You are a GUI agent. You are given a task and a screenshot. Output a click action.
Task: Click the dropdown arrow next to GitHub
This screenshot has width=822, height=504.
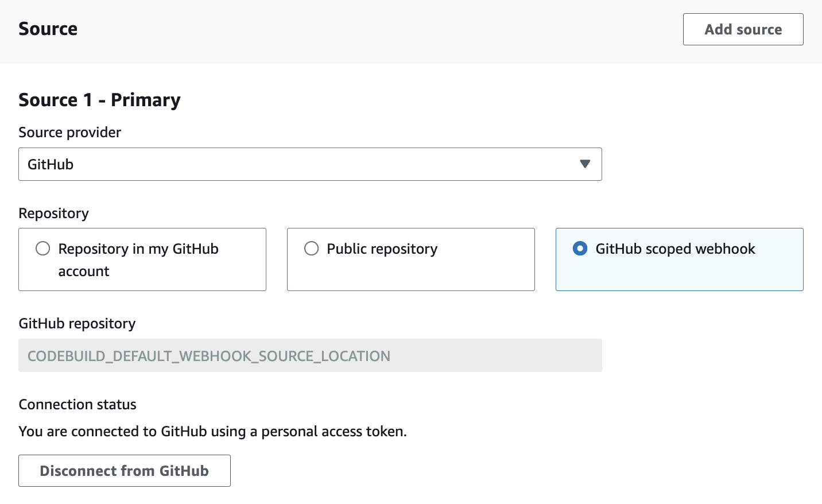pos(585,164)
